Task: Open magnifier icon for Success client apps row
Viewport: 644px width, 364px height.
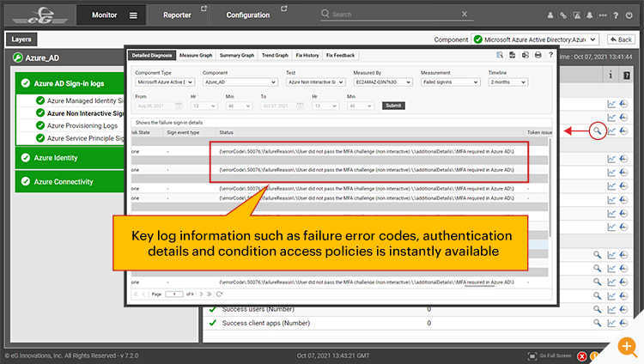Action: tap(597, 323)
